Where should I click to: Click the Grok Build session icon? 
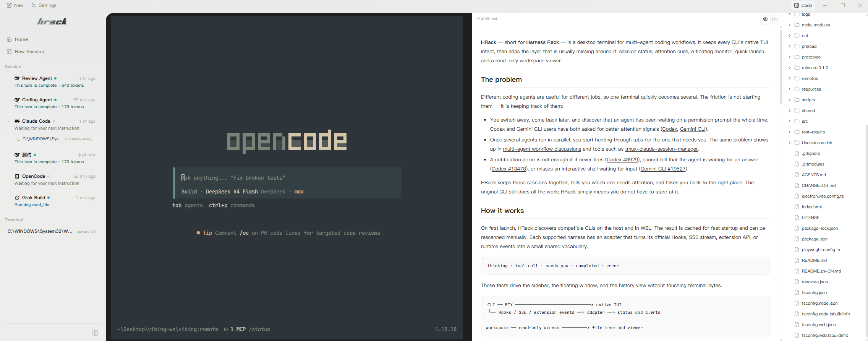(17, 198)
